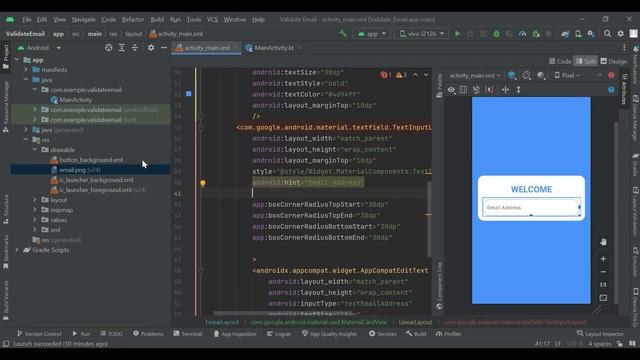Click the editor vertical scrollbar

429,218
